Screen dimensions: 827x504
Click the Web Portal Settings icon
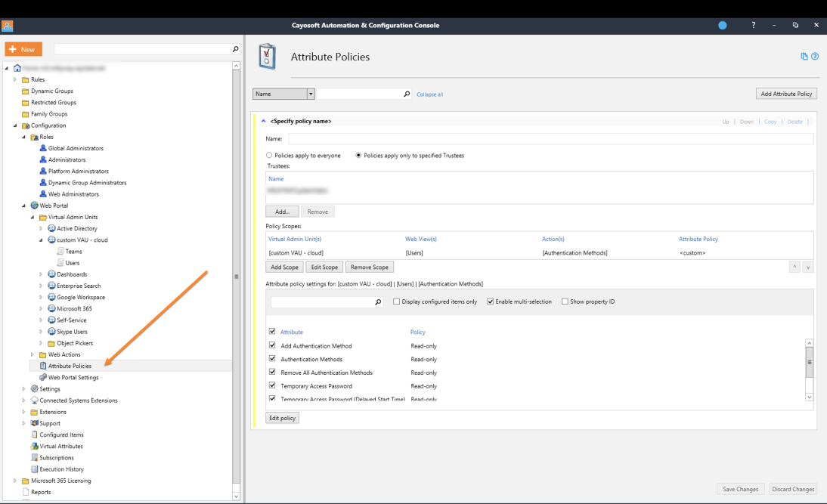coord(43,378)
